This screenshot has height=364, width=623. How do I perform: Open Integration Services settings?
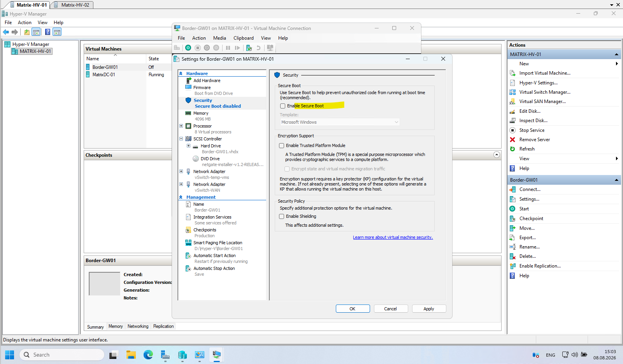point(212,217)
